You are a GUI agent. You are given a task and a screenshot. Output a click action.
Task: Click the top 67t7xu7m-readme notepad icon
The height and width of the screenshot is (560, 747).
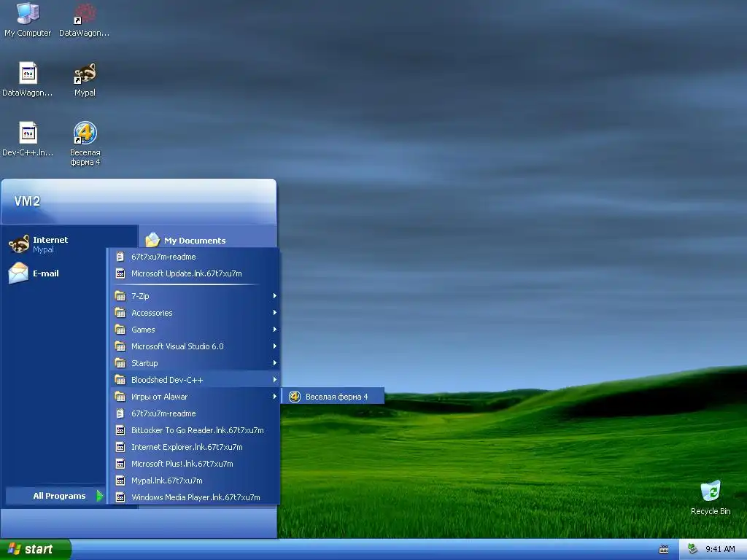[x=120, y=257]
